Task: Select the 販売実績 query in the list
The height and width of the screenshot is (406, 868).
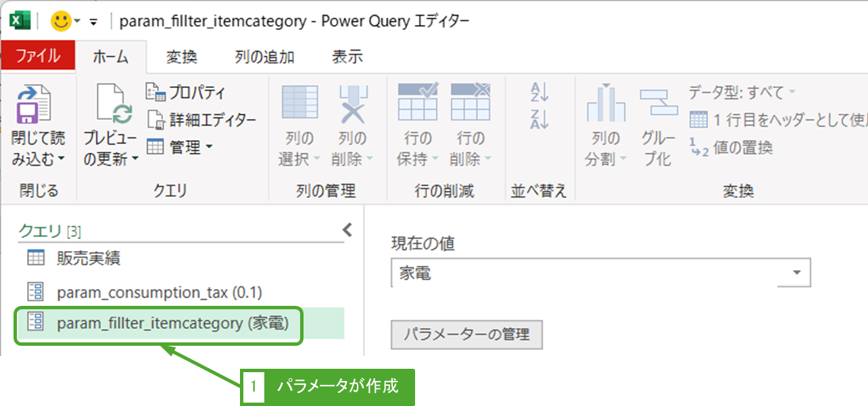Action: click(x=88, y=258)
